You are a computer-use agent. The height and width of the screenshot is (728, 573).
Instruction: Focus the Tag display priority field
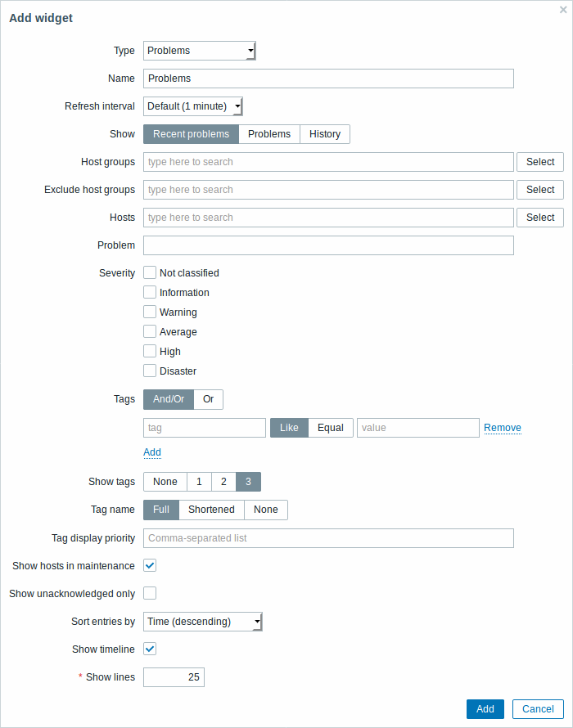click(328, 538)
